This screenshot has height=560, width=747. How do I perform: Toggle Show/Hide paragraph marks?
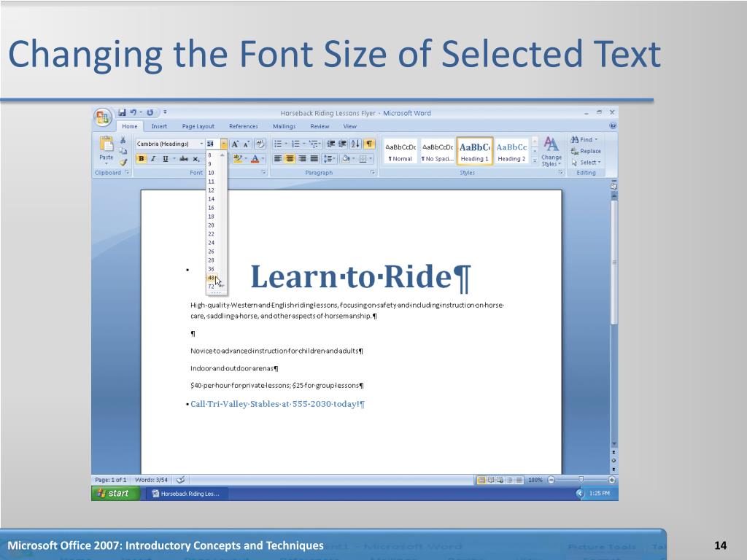pos(369,144)
